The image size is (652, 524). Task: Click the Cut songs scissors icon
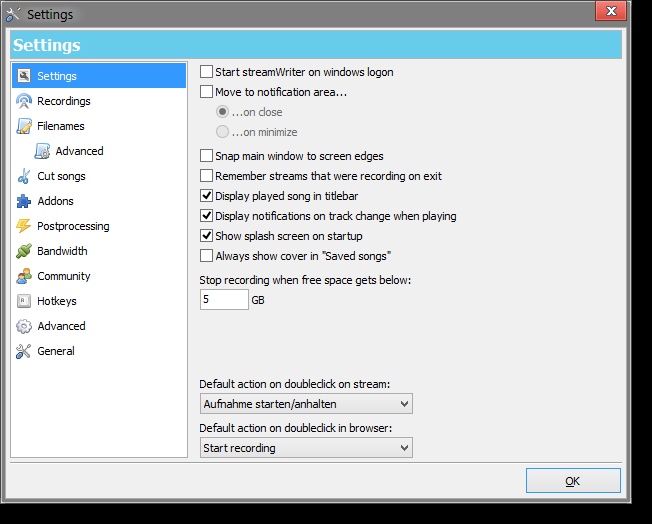24,176
